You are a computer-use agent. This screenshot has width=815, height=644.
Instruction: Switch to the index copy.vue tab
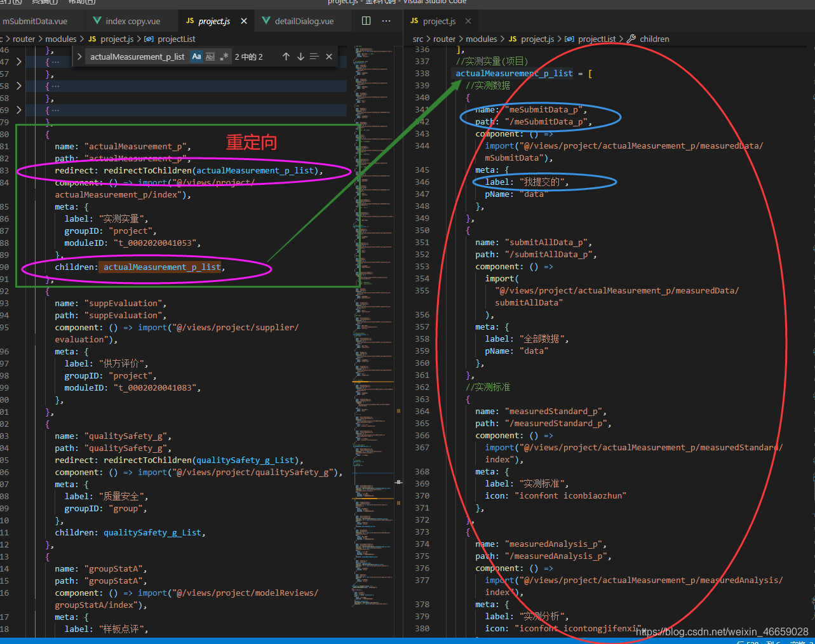pos(133,21)
